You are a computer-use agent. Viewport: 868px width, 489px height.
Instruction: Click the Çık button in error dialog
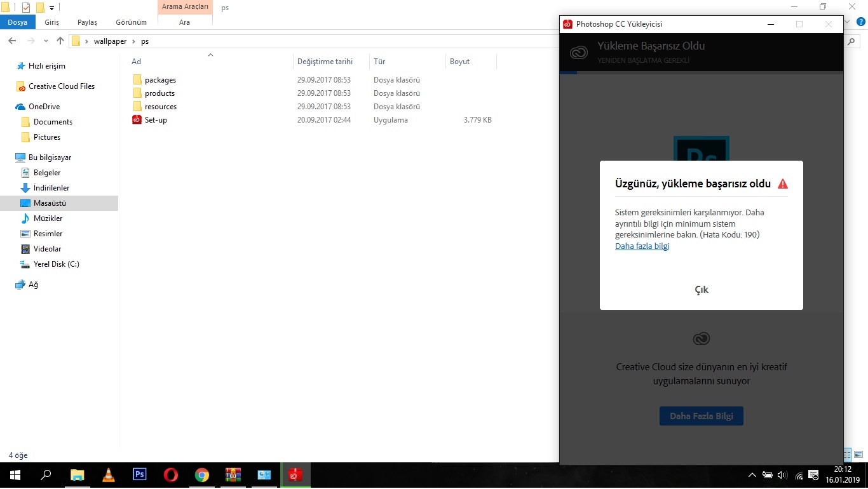coord(702,290)
